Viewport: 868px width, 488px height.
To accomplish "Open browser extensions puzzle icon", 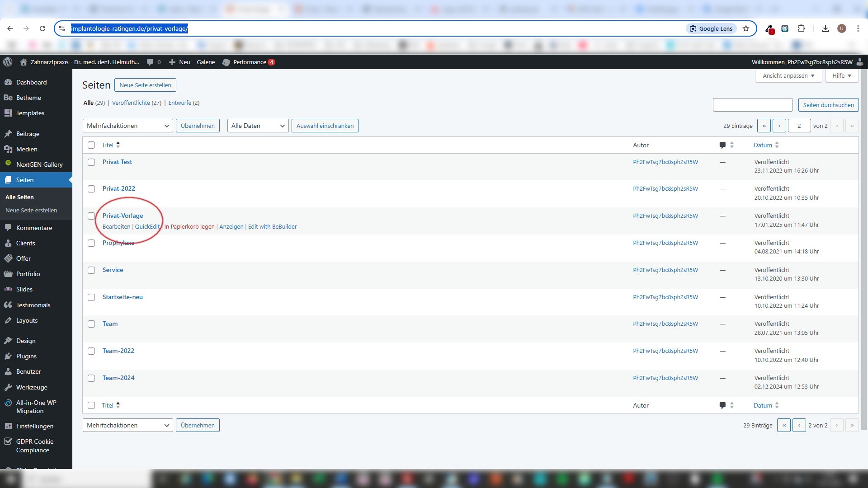I will point(801,28).
